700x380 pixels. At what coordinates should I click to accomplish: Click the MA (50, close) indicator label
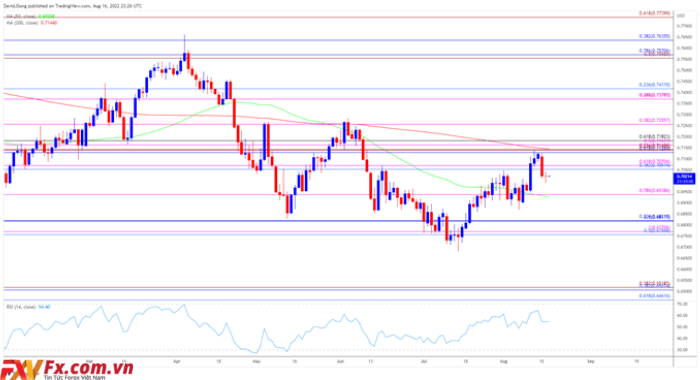[30, 16]
